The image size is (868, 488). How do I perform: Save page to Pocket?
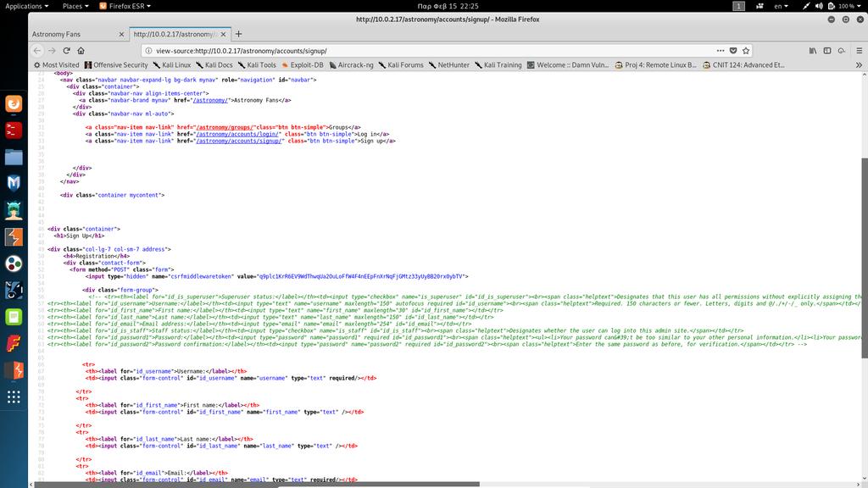click(733, 50)
